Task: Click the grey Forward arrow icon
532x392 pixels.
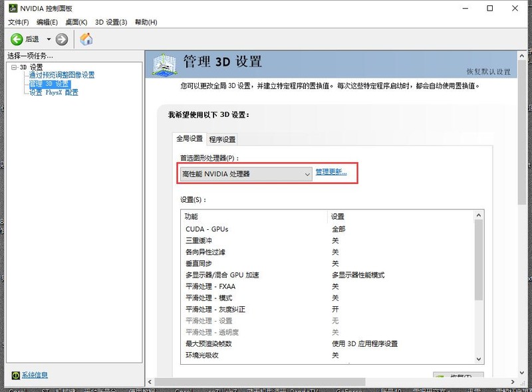Action: click(x=61, y=39)
